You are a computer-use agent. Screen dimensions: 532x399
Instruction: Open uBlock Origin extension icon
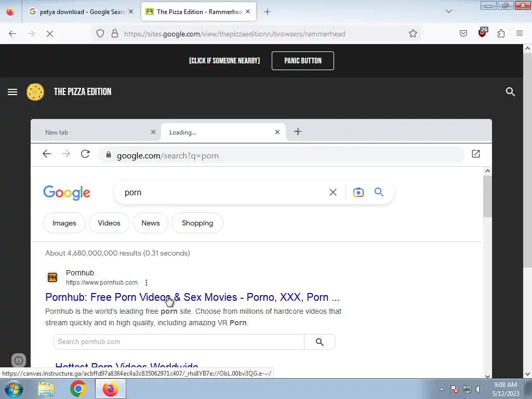(x=483, y=33)
